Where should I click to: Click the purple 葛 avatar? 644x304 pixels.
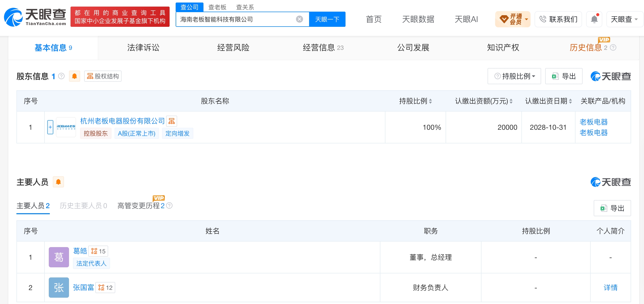coord(59,257)
